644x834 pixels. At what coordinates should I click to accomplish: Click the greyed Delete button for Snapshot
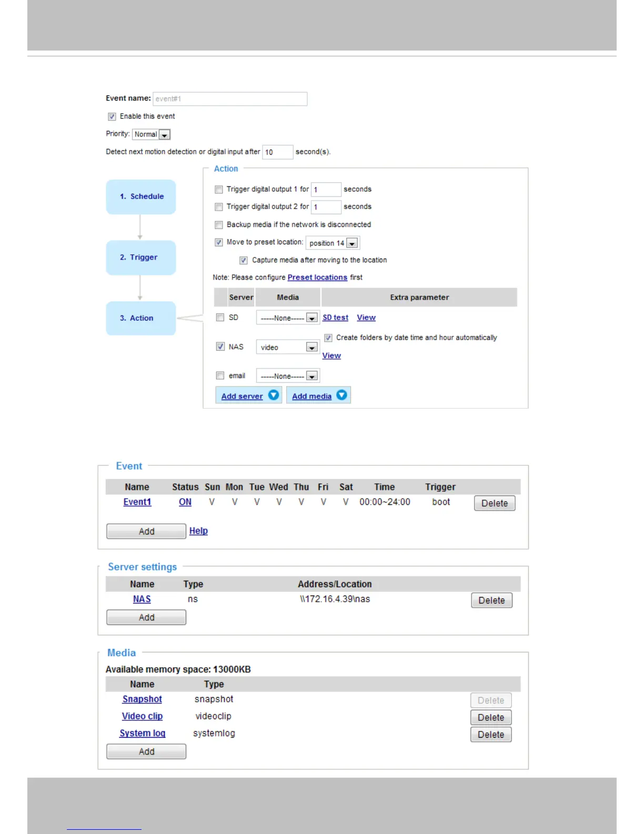click(x=491, y=700)
